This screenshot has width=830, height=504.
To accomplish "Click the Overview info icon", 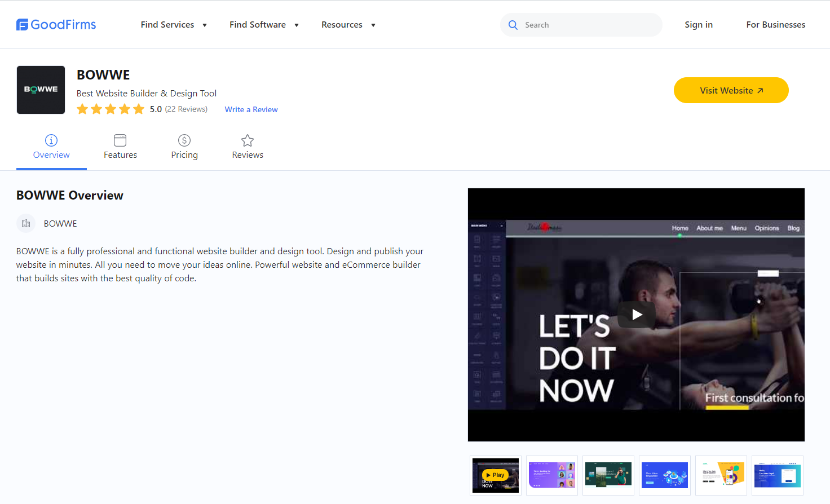I will (x=51, y=140).
